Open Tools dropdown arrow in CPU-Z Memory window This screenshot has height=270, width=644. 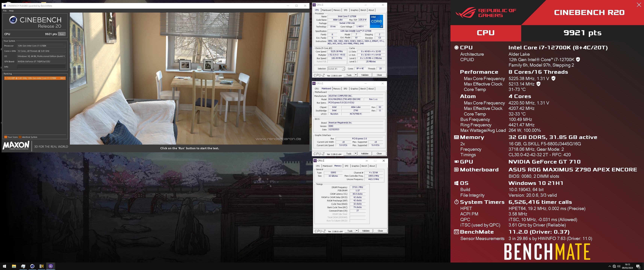356,231
